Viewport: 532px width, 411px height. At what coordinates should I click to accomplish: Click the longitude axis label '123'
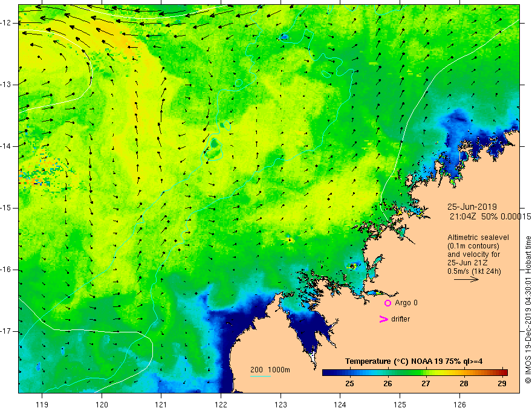[281, 404]
